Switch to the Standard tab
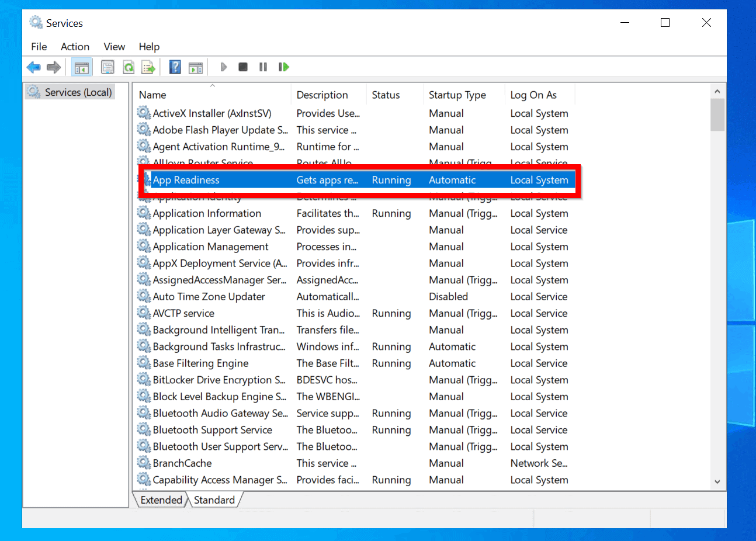This screenshot has width=756, height=541. pos(214,500)
